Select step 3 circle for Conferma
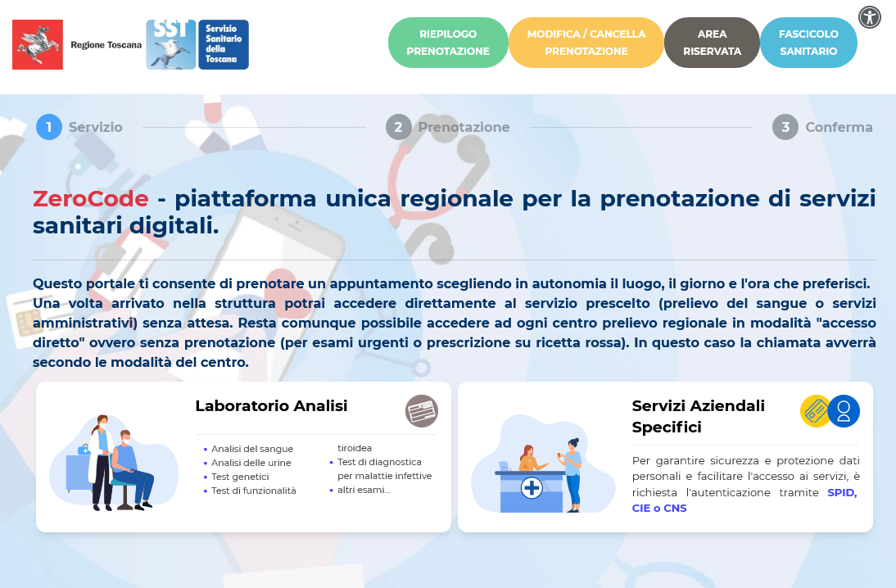 pos(785,127)
